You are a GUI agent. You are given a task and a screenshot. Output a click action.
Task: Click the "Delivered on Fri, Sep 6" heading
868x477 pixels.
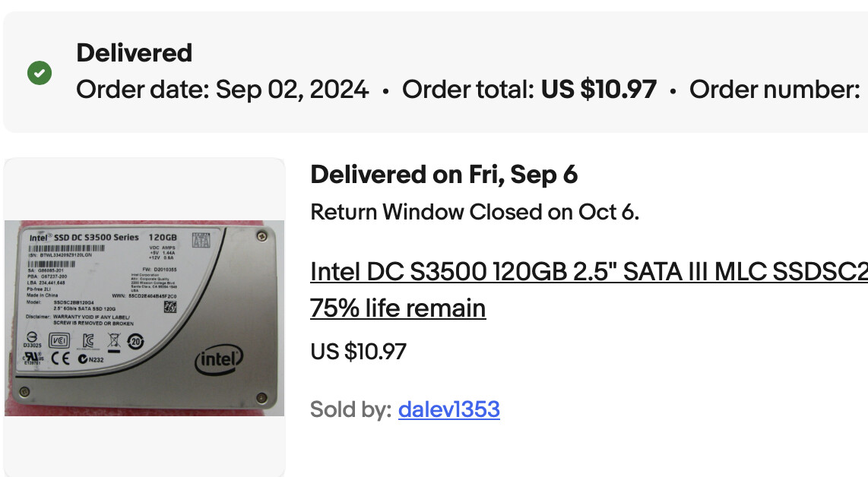click(x=444, y=175)
